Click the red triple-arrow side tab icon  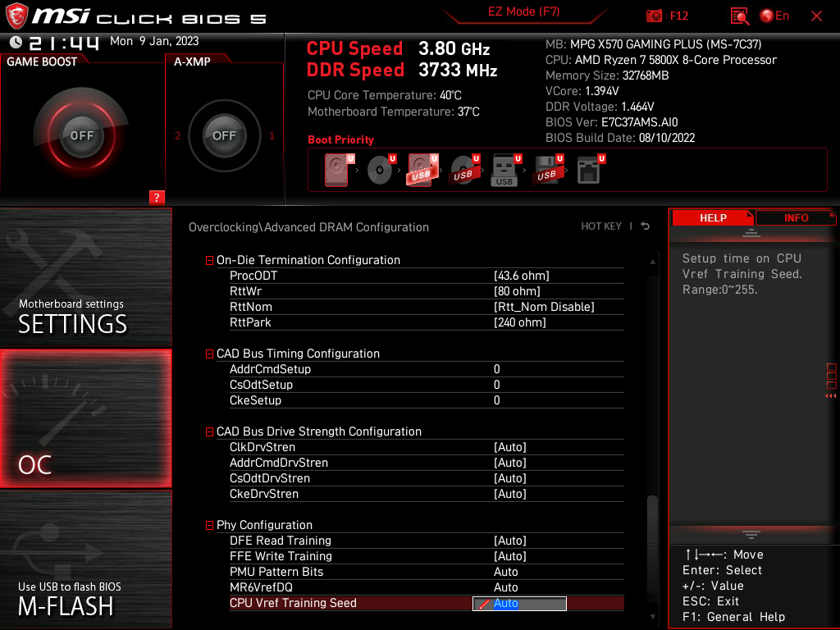[x=831, y=396]
